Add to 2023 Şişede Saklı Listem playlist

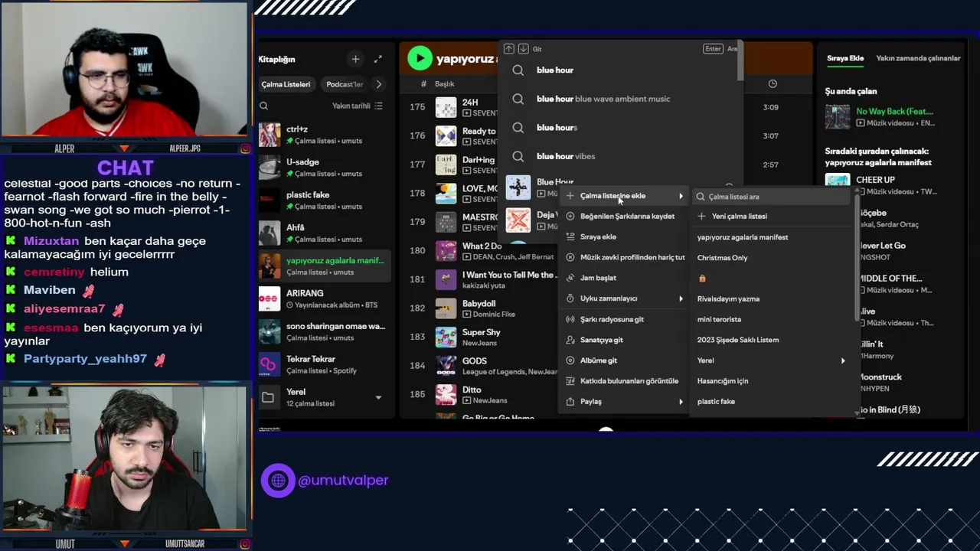pyautogui.click(x=772, y=340)
